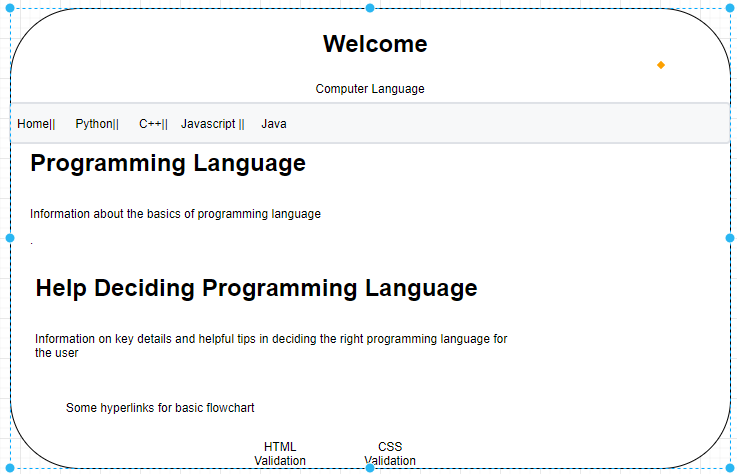The height and width of the screenshot is (474, 737).
Task: Open the CSS Validation link
Action: [x=390, y=454]
